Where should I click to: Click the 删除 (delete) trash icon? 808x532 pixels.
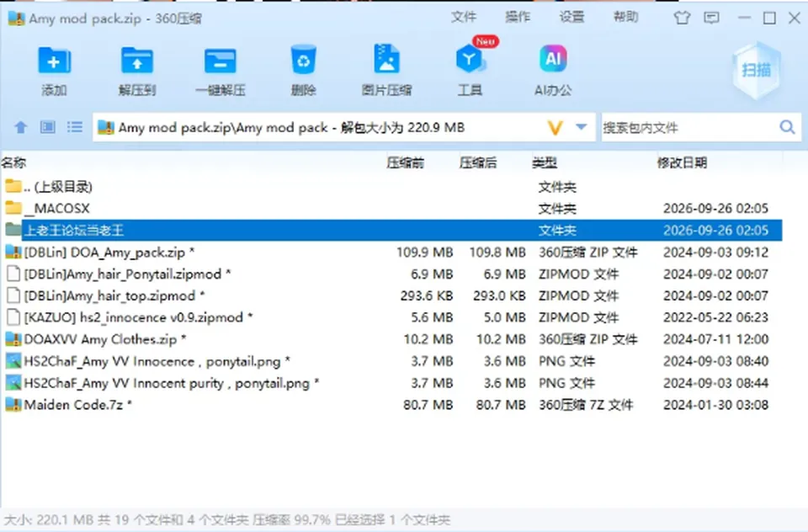tap(303, 61)
